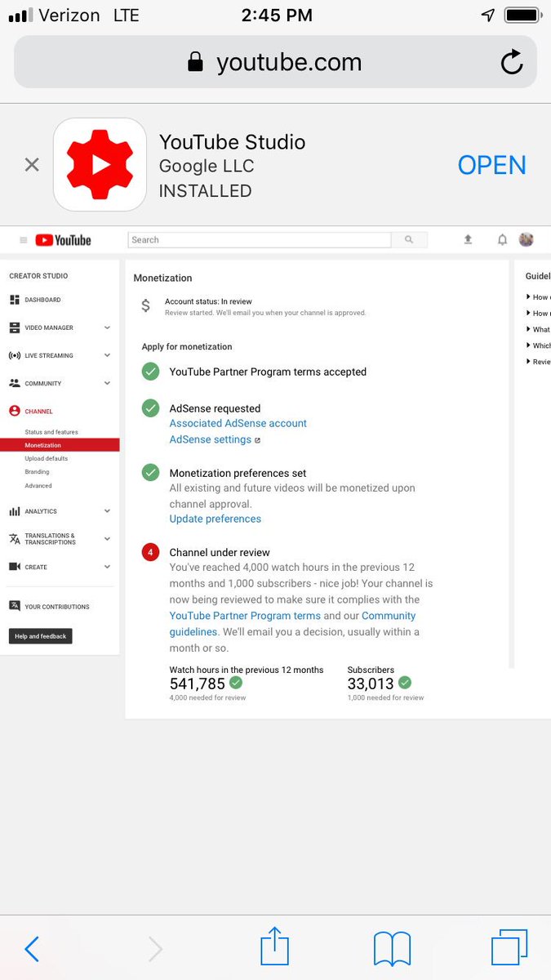
Task: Click the 33,013 subscribers count
Action: [x=371, y=684]
